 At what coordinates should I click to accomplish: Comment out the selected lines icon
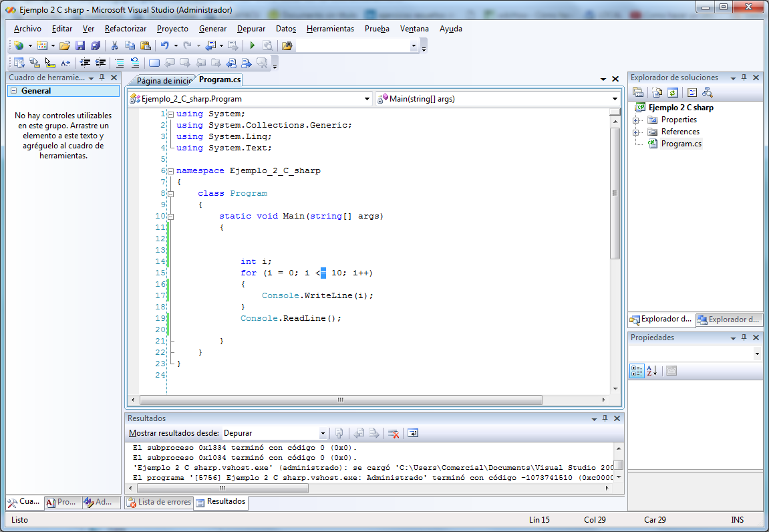coord(119,63)
